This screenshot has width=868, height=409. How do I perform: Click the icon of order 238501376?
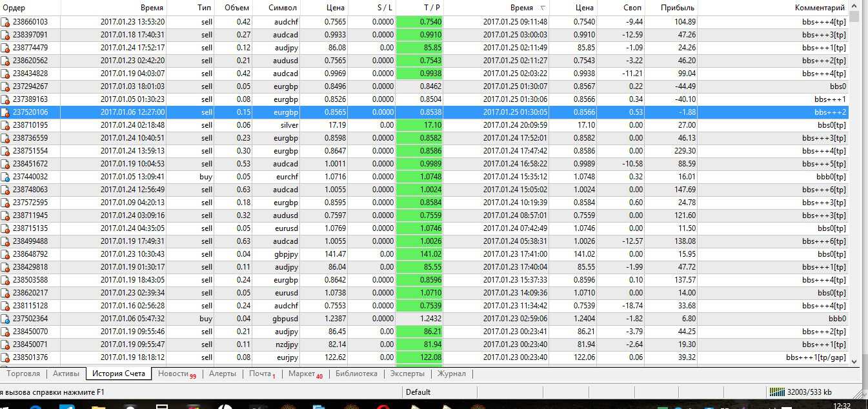(6, 357)
